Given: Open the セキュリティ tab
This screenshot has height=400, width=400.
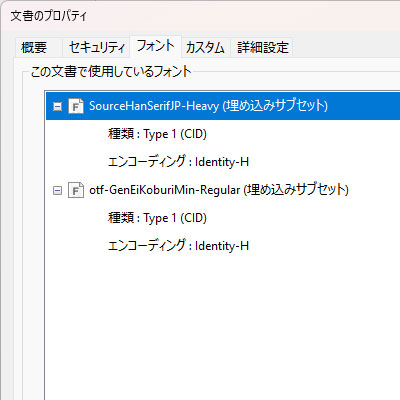Looking at the screenshot, I should [97, 47].
